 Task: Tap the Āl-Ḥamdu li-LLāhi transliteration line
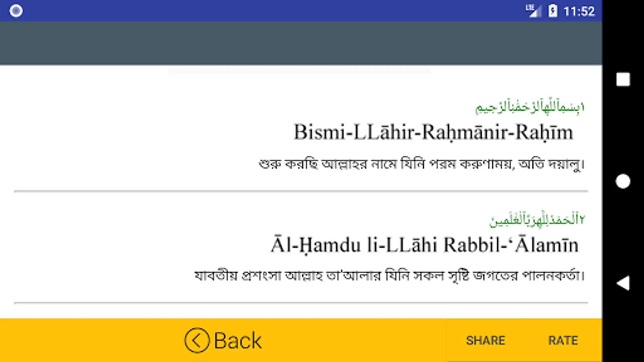point(425,245)
